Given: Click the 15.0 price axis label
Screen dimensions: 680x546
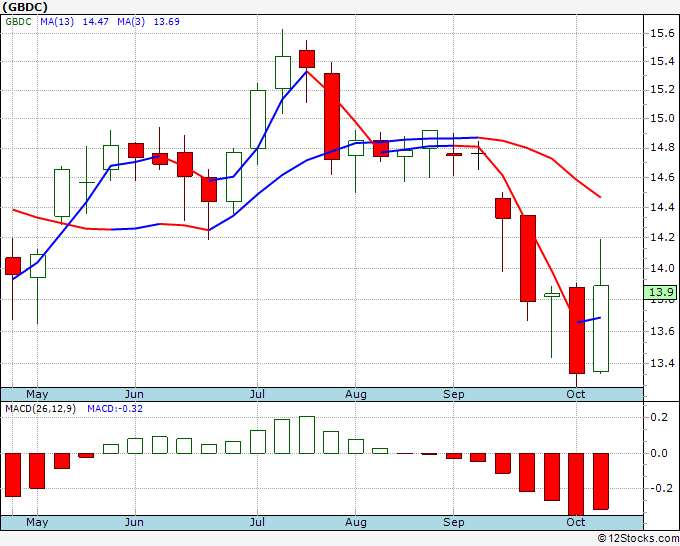Looking at the screenshot, I should pyautogui.click(x=662, y=118).
